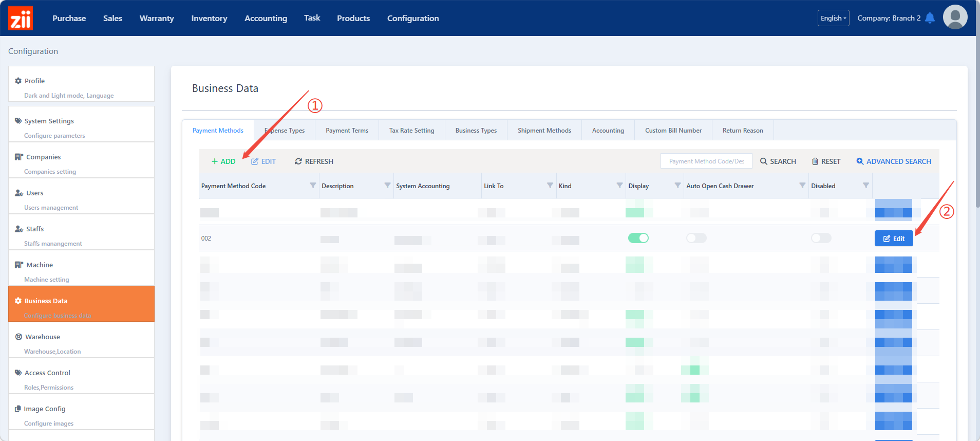The width and height of the screenshot is (980, 441).
Task: Open the Inventory menu
Action: [x=209, y=19]
